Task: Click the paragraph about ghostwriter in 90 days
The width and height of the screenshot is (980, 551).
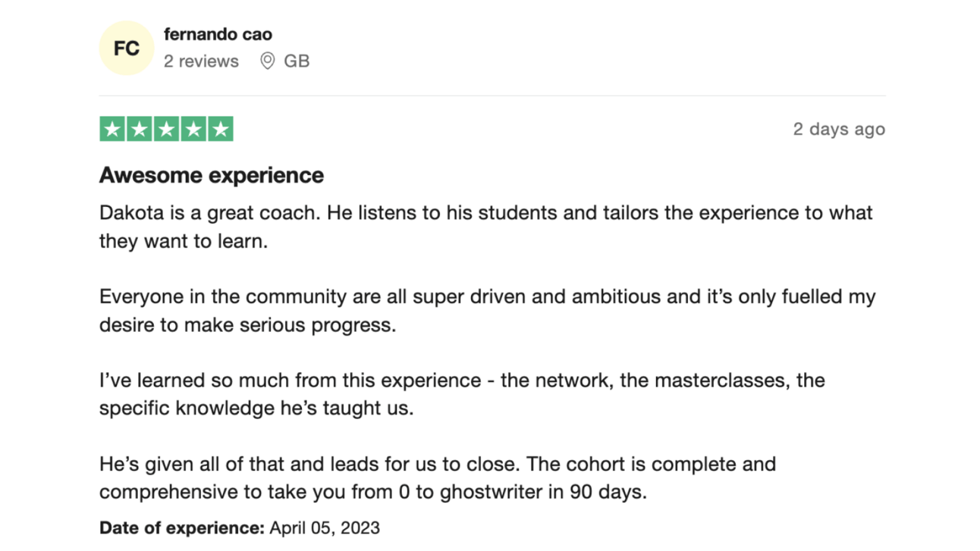Action: point(437,477)
